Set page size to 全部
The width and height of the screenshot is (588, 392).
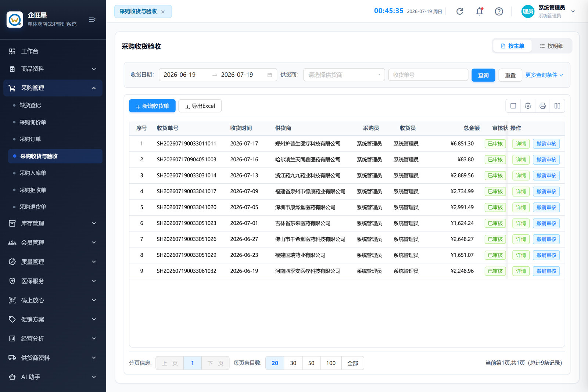pyautogui.click(x=353, y=363)
